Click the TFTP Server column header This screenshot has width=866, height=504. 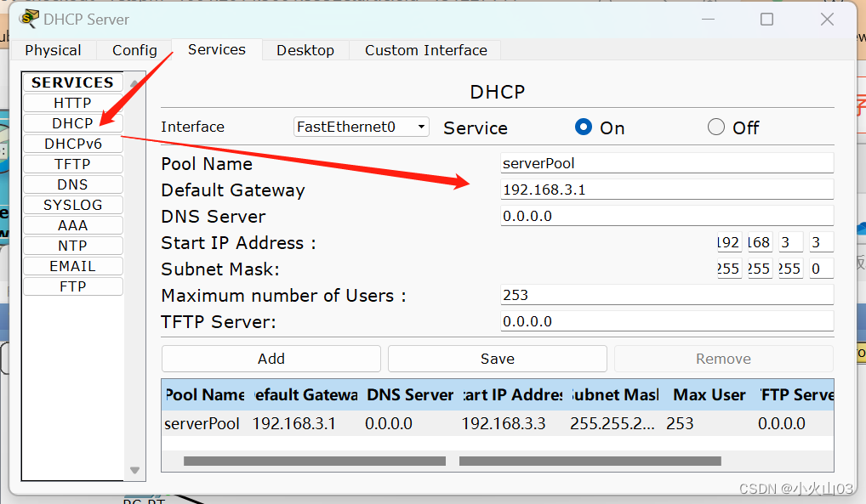coord(795,394)
